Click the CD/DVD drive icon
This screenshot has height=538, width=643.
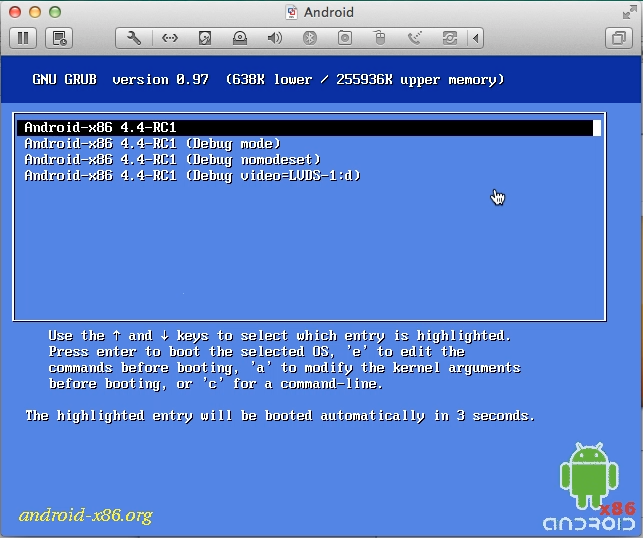(x=240, y=38)
